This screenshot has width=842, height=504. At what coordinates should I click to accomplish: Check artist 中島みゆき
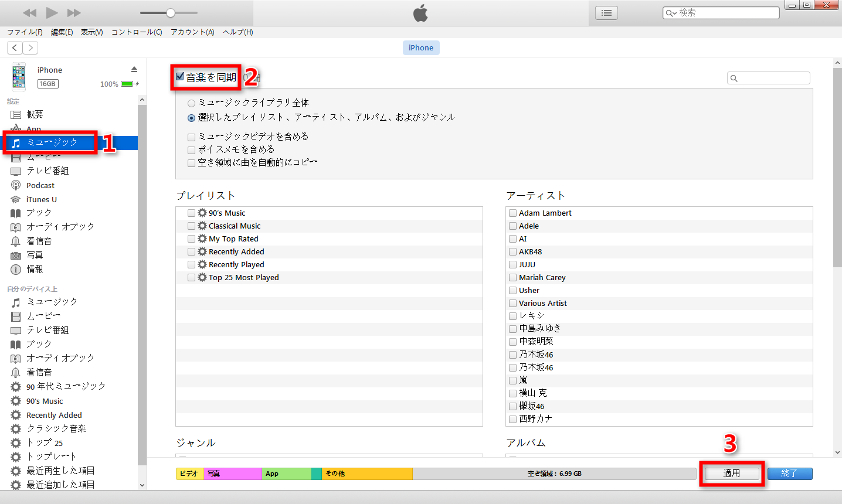click(512, 329)
